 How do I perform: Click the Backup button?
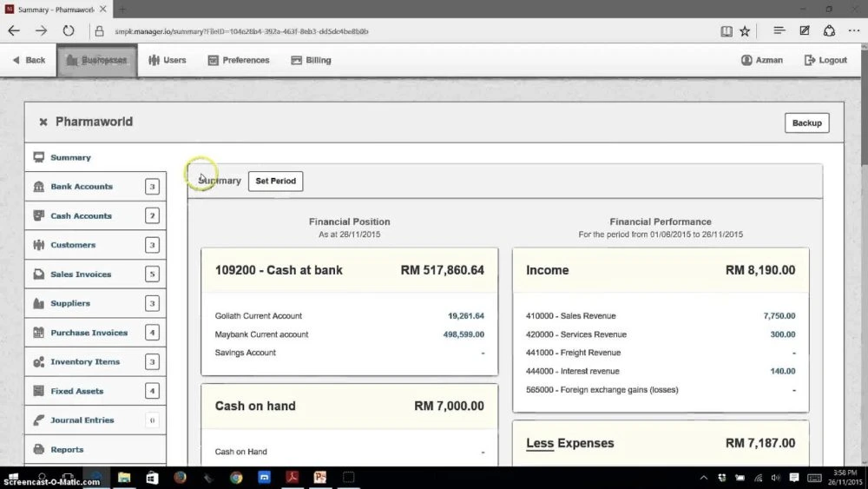[x=806, y=123]
